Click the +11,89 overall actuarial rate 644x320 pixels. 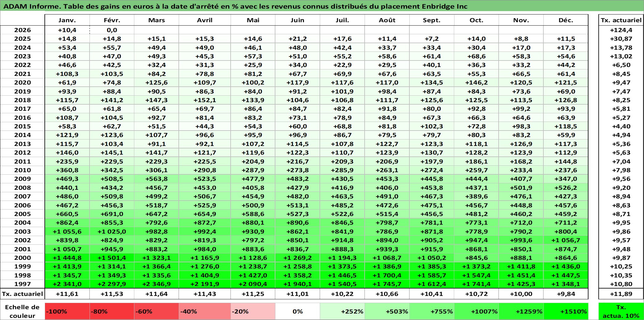tap(621, 294)
